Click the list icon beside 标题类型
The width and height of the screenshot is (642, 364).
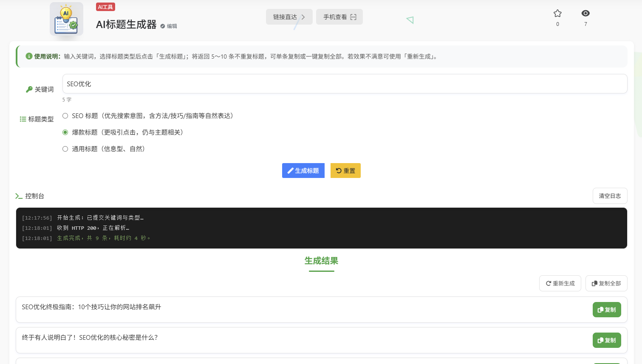23,119
